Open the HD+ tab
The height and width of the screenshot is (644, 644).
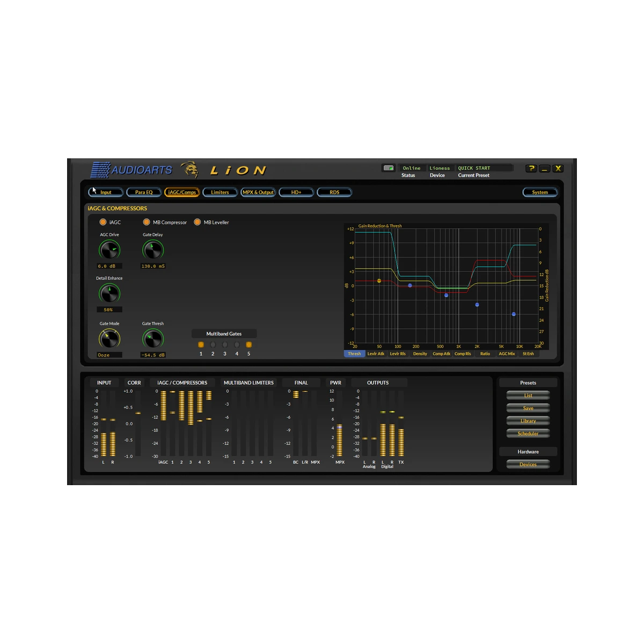click(x=296, y=192)
